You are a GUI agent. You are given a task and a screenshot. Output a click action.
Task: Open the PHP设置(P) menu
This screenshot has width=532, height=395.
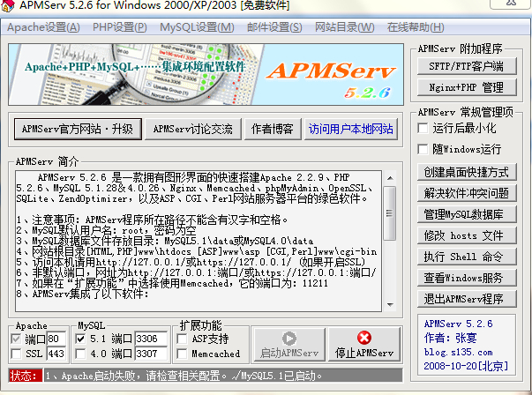coord(119,27)
